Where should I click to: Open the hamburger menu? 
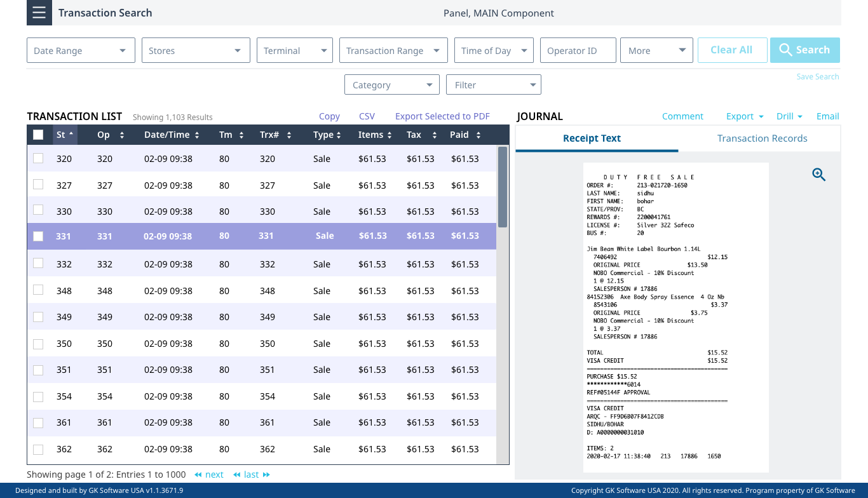pos(39,13)
